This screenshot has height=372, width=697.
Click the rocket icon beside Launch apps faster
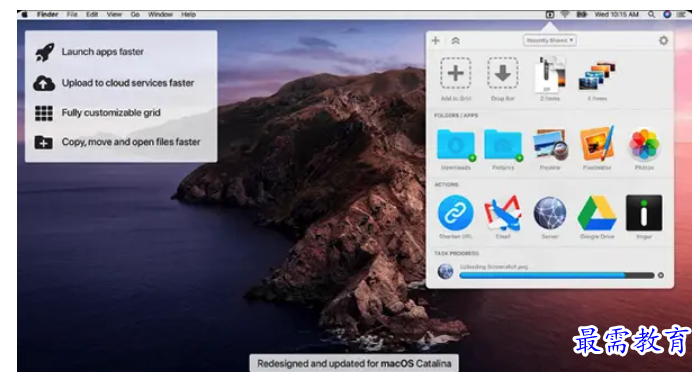tap(44, 52)
